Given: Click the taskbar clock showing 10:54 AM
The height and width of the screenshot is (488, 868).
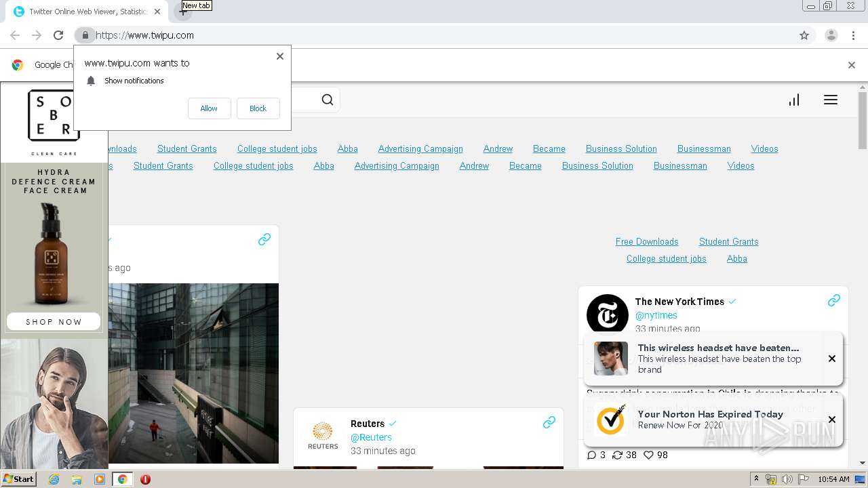Looking at the screenshot, I should [x=833, y=479].
